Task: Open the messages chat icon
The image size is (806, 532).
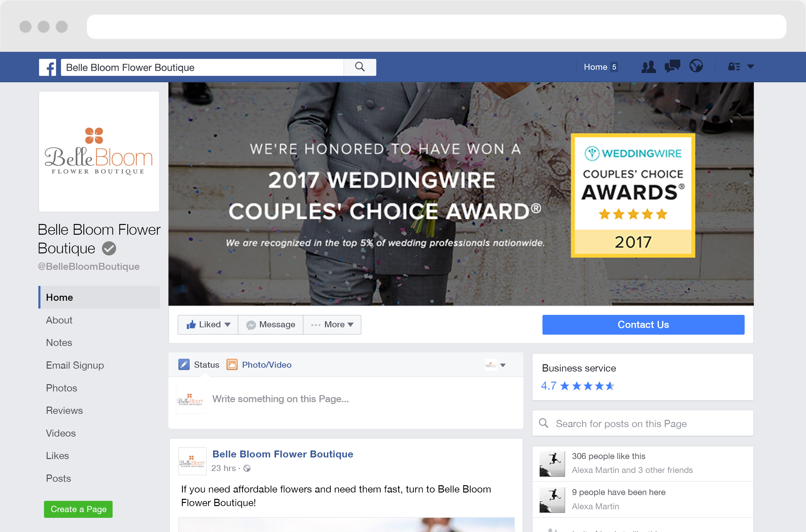Action: 672,66
